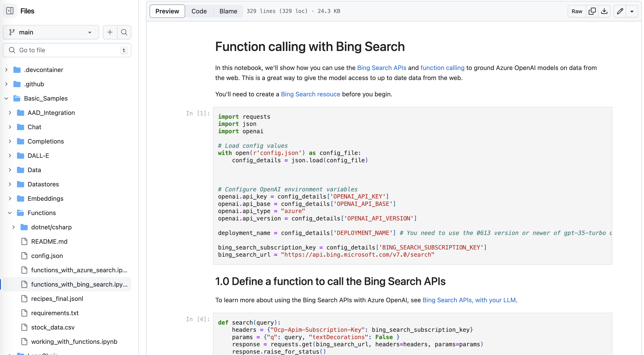Switch to the Code tab
The image size is (644, 355).
pyautogui.click(x=199, y=11)
